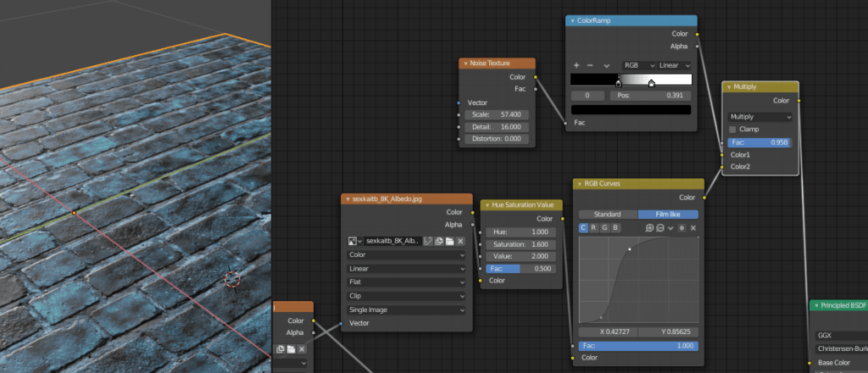Remove the active ColorRamp color stop
The width and height of the screenshot is (868, 373).
coord(590,65)
